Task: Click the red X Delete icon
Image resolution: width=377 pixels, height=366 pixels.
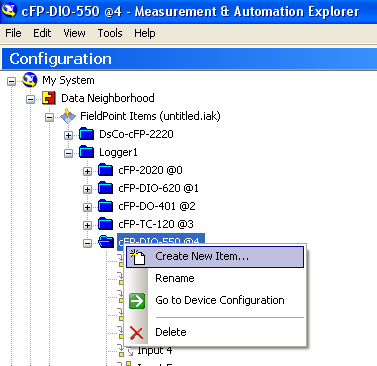Action: (136, 333)
